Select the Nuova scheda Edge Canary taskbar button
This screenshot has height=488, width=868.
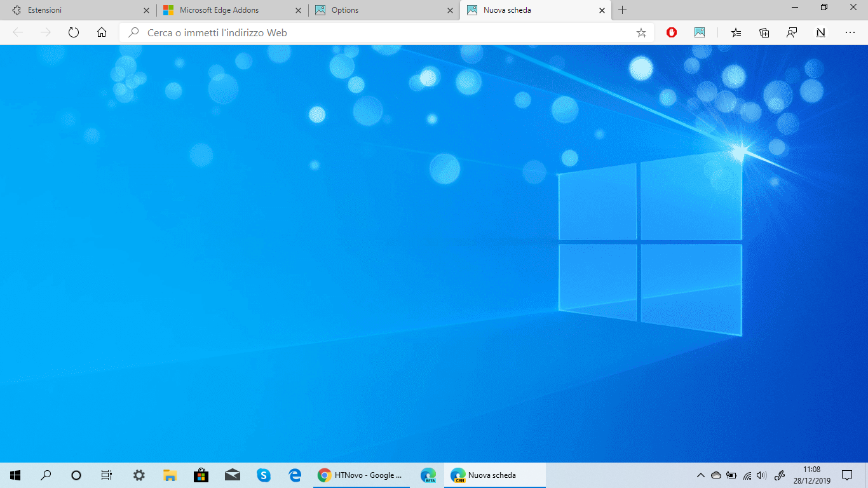[494, 475]
